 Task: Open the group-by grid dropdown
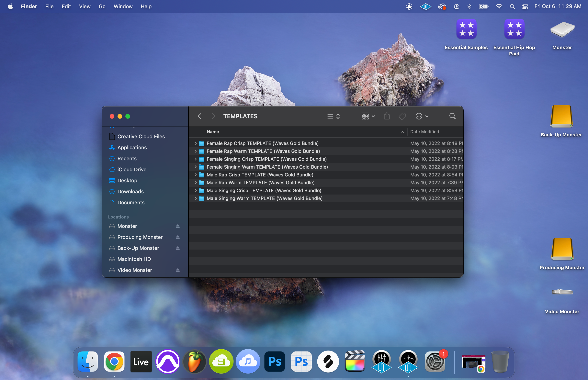pos(368,116)
